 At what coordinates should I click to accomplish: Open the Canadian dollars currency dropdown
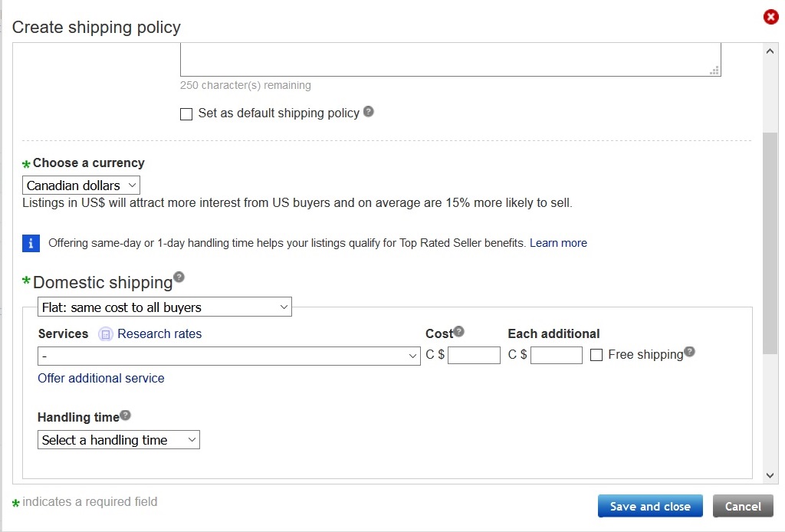[81, 186]
